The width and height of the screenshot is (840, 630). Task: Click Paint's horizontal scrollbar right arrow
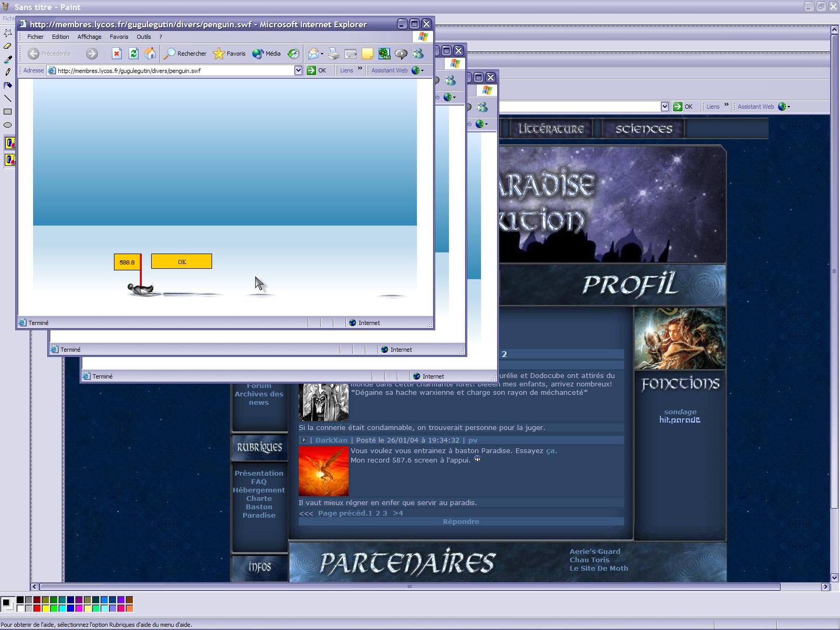(825, 586)
